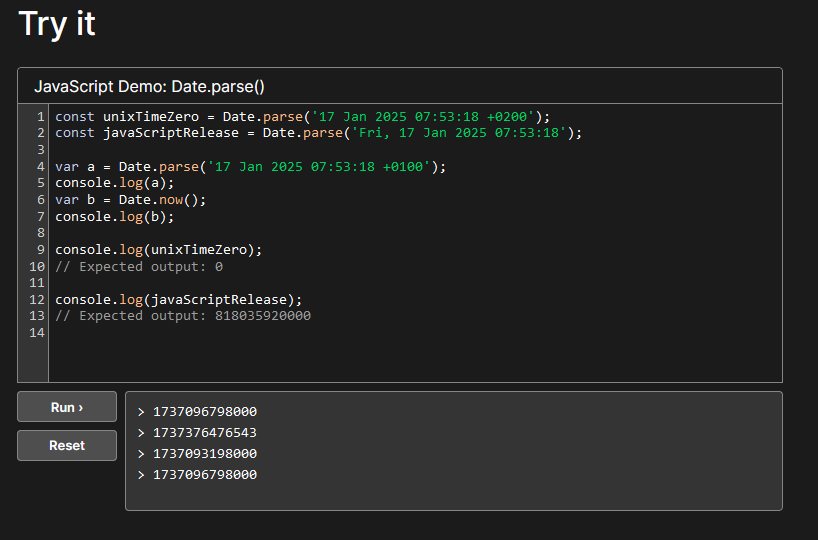Click the Run button
Viewport: 818px width, 540px height.
67,407
